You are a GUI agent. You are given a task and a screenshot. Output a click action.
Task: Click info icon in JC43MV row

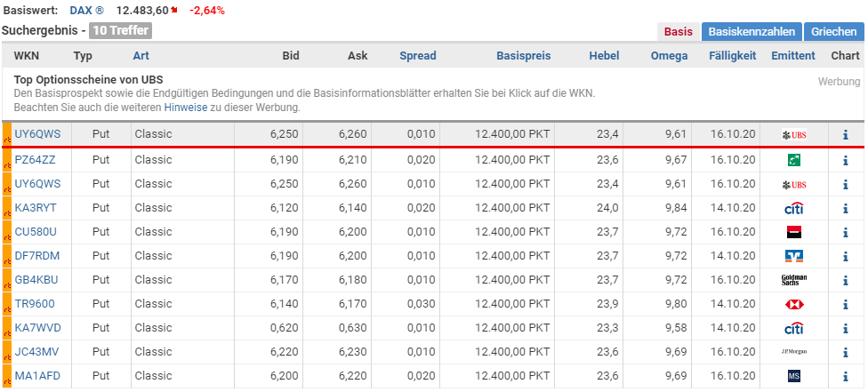click(845, 352)
